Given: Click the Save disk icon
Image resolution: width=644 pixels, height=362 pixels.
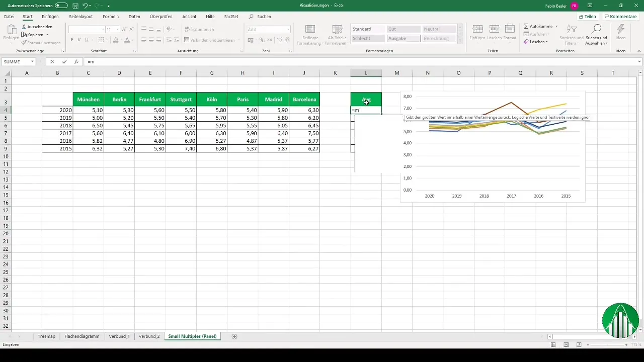Looking at the screenshot, I should pyautogui.click(x=75, y=5).
